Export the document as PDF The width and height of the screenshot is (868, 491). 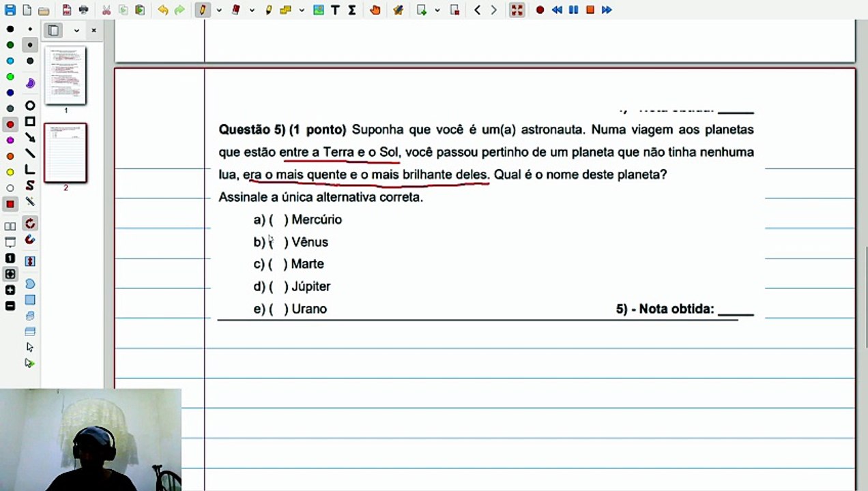click(x=66, y=10)
